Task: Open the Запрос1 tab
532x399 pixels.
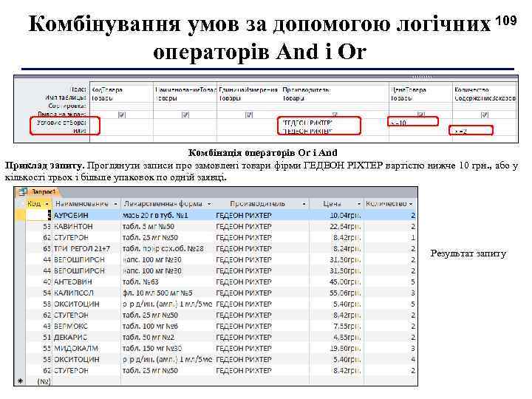Action: click(x=44, y=192)
